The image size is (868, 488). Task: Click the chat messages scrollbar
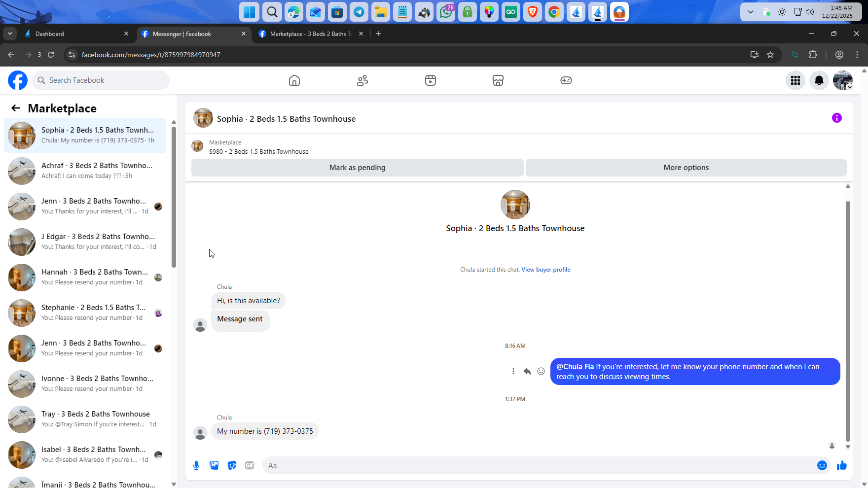(848, 320)
